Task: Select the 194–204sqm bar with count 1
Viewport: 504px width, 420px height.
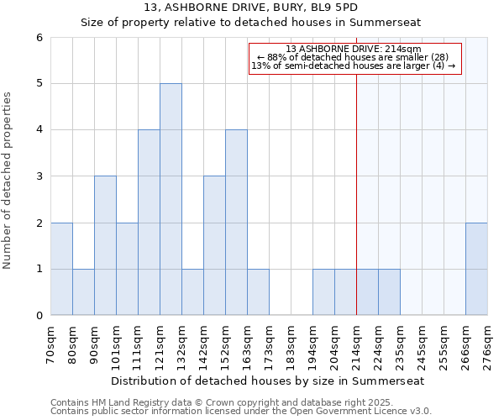Action: click(x=323, y=291)
